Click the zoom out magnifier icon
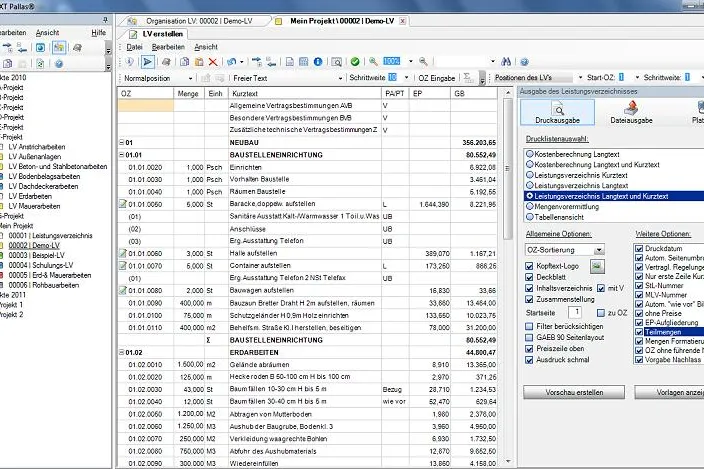This screenshot has height=469, width=704. [x=423, y=61]
